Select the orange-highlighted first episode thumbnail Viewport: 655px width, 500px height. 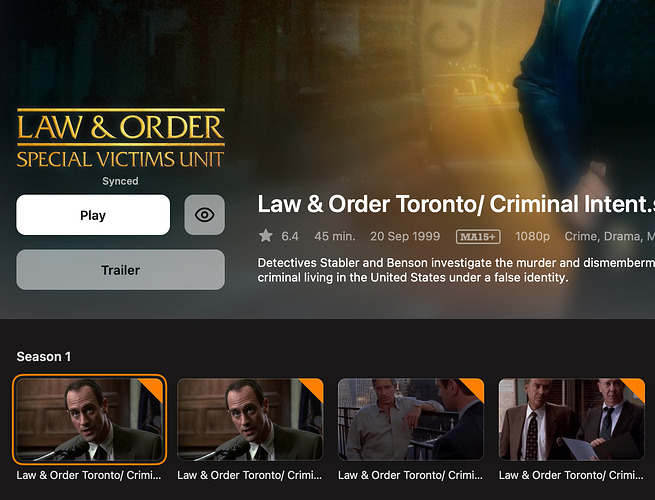(89, 419)
